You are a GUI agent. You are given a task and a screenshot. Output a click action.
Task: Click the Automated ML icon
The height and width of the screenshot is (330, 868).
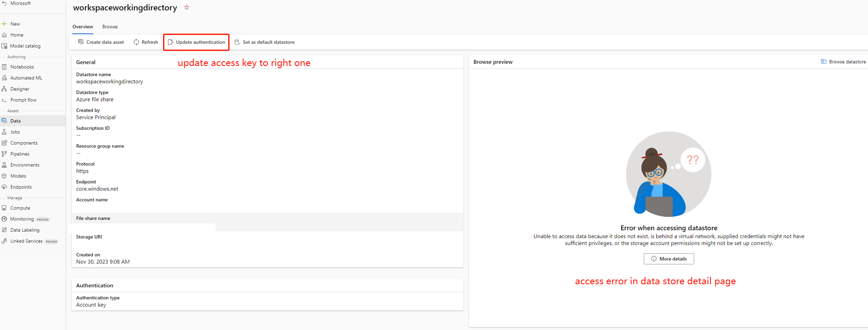pyautogui.click(x=4, y=78)
